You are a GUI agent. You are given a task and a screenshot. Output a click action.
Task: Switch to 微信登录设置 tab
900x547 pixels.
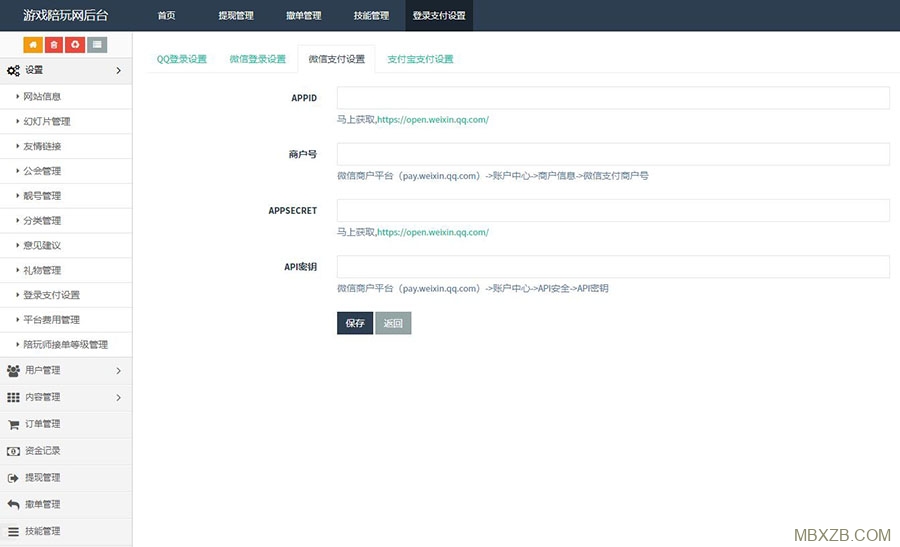coord(257,59)
